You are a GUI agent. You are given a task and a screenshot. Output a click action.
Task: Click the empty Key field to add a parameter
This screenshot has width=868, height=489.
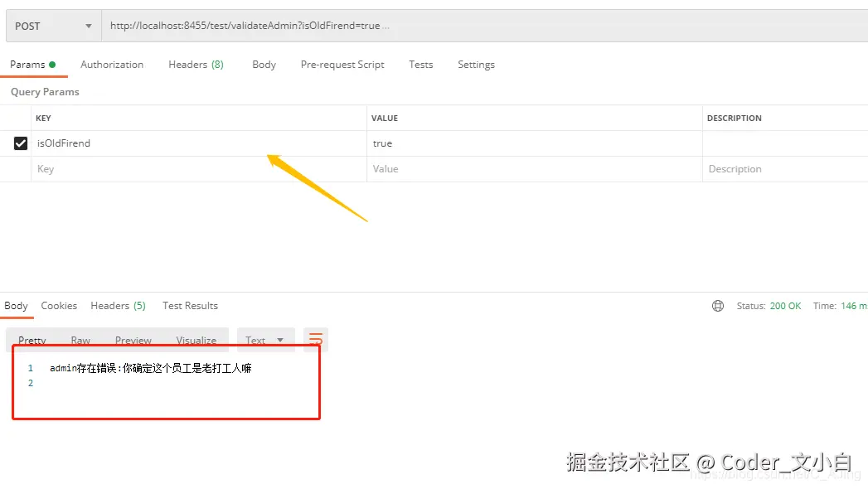tap(124, 168)
